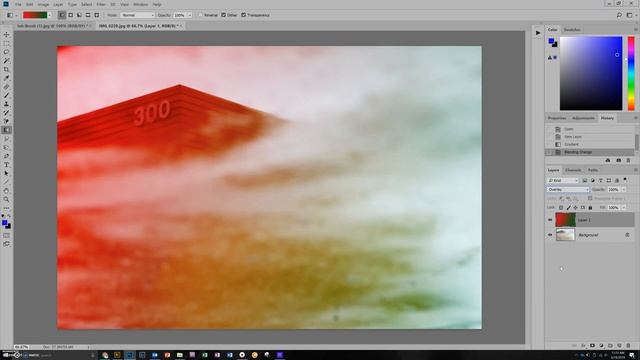Select the Zoom tool
The image size is (640, 360).
6,200
